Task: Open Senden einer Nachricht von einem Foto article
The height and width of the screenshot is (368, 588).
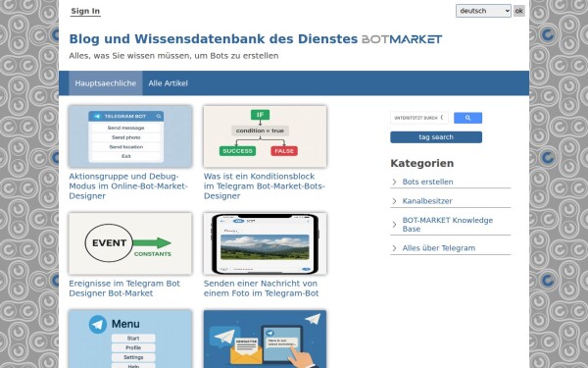Action: [261, 289]
